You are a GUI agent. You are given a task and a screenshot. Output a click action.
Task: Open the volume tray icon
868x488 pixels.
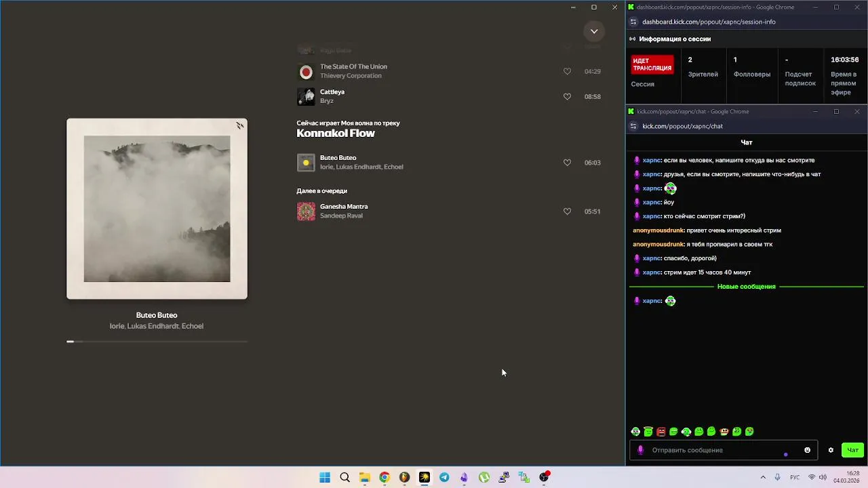[823, 478]
